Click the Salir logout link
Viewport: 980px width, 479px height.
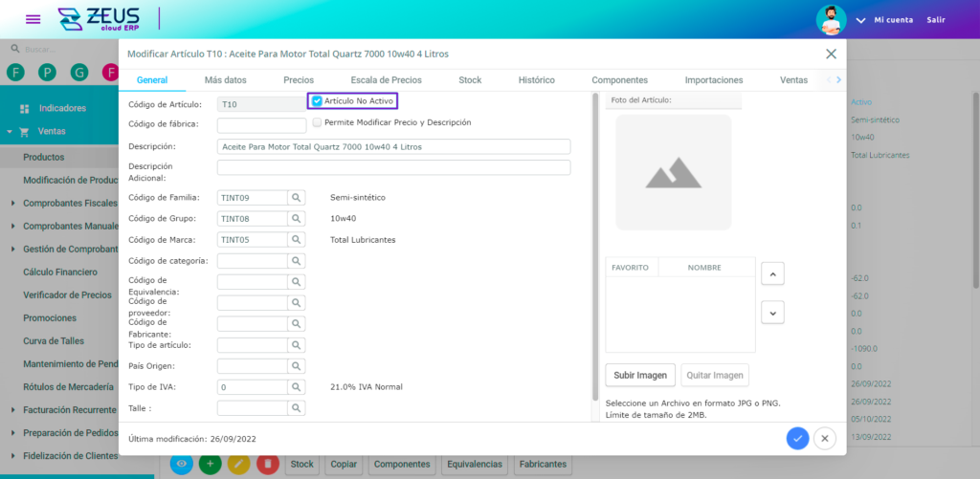(x=936, y=20)
